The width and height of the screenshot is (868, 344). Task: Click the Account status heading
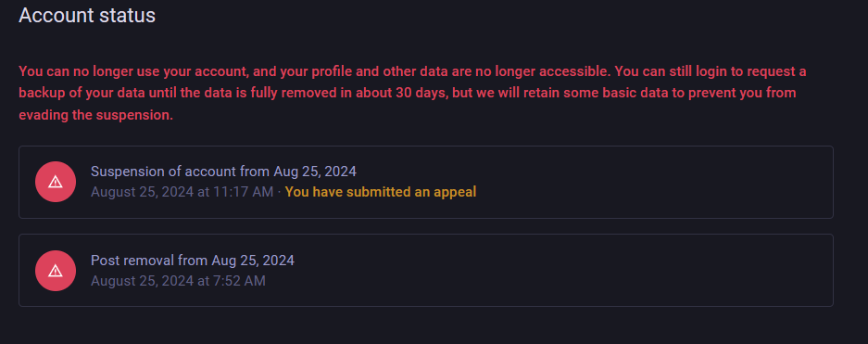click(87, 15)
